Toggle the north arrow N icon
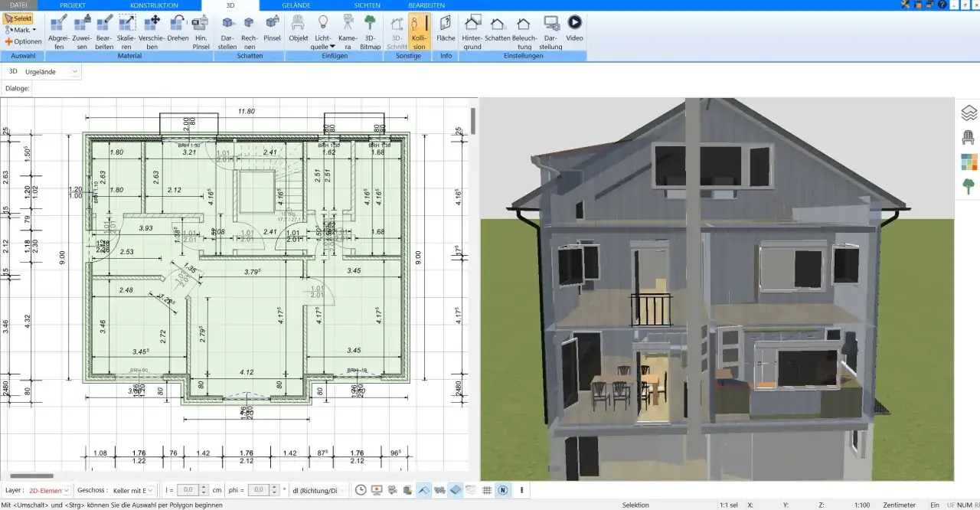Image resolution: width=980 pixels, height=510 pixels. pyautogui.click(x=503, y=490)
